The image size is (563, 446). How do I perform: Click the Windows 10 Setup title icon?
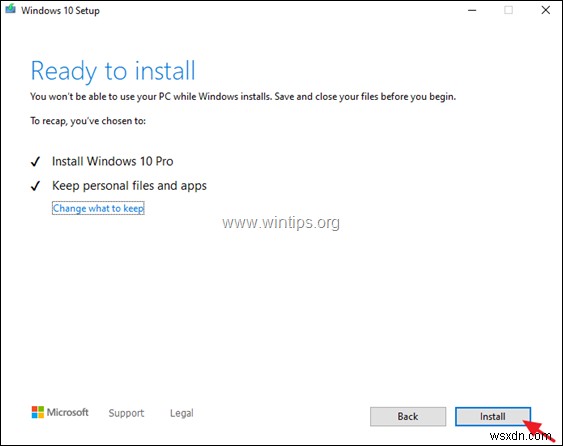click(10, 9)
